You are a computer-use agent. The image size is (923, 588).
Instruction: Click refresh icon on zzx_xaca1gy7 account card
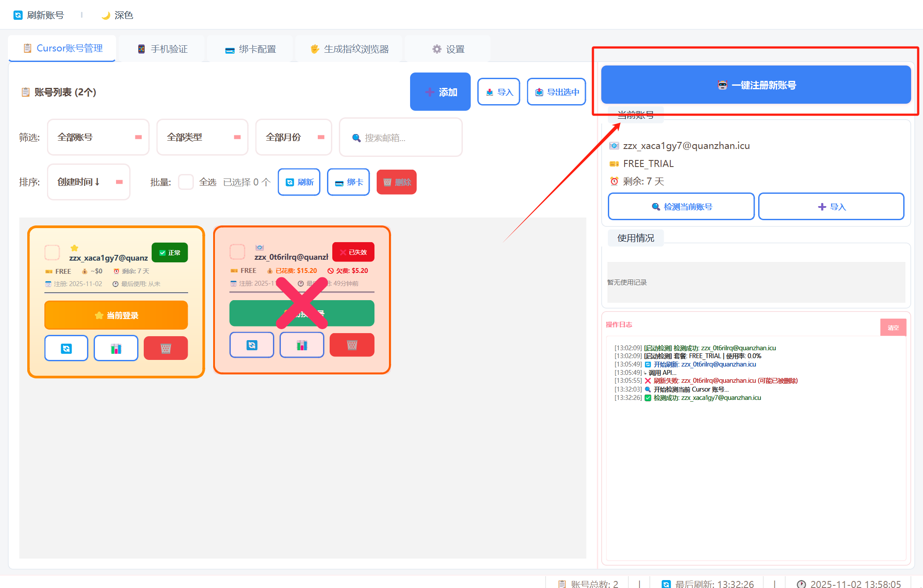tap(66, 348)
